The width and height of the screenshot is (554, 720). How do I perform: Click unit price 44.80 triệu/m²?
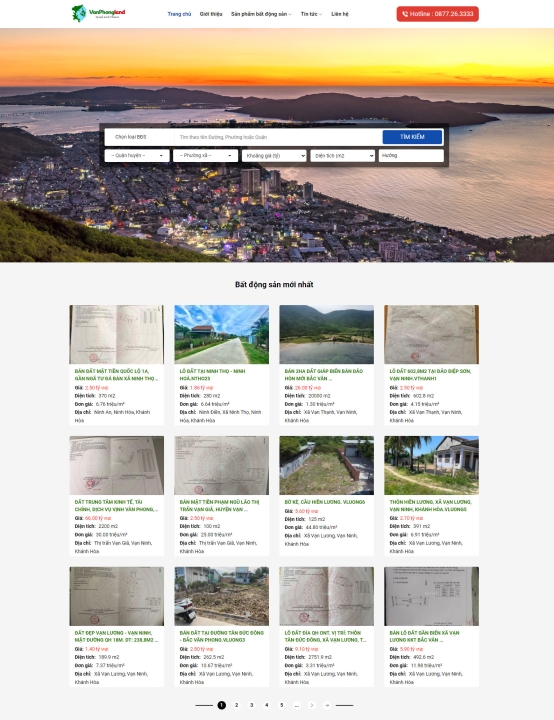click(x=322, y=527)
